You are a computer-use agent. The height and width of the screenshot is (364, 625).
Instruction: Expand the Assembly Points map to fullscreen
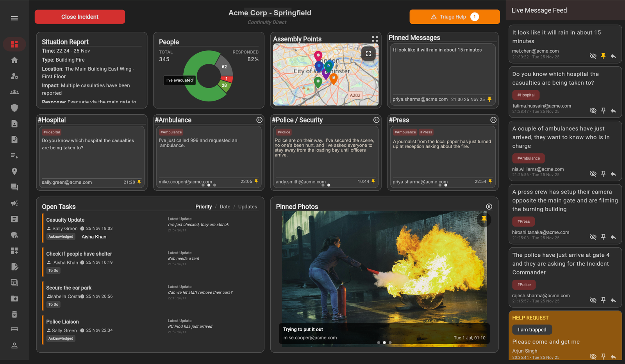coord(375,39)
